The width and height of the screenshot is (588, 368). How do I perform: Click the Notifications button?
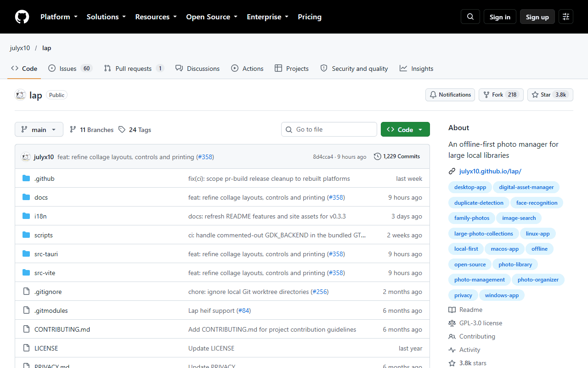[450, 95]
